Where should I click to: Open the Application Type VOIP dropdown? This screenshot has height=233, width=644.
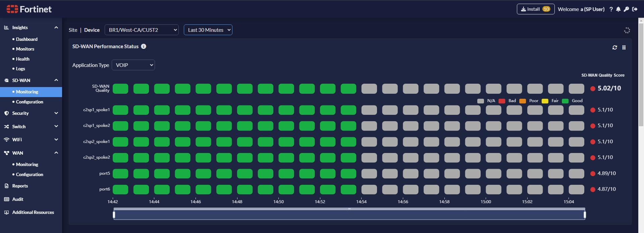tap(133, 65)
